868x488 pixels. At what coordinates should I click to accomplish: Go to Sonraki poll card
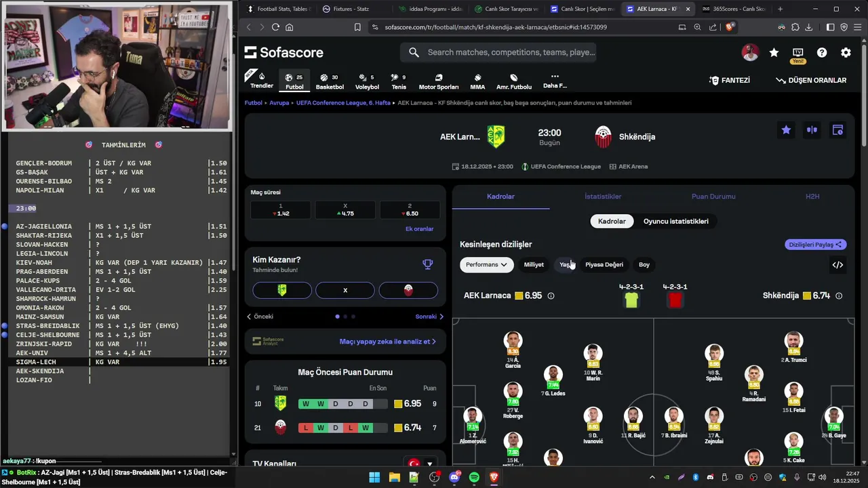[429, 317]
